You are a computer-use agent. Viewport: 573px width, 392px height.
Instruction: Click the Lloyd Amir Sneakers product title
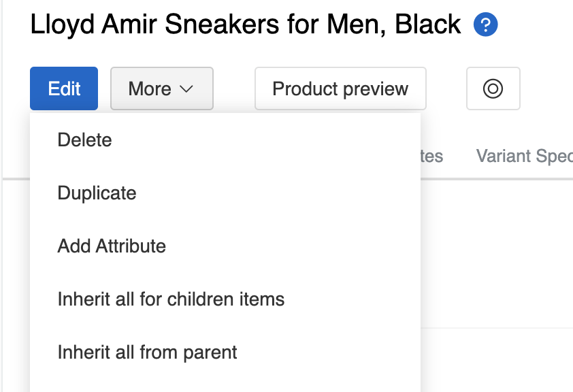(x=246, y=25)
